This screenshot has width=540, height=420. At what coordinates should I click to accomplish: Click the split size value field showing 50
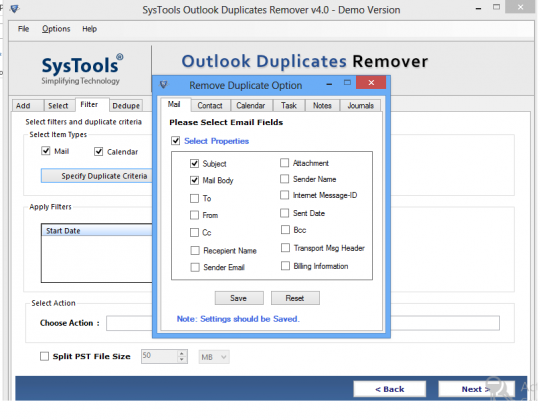coord(159,356)
